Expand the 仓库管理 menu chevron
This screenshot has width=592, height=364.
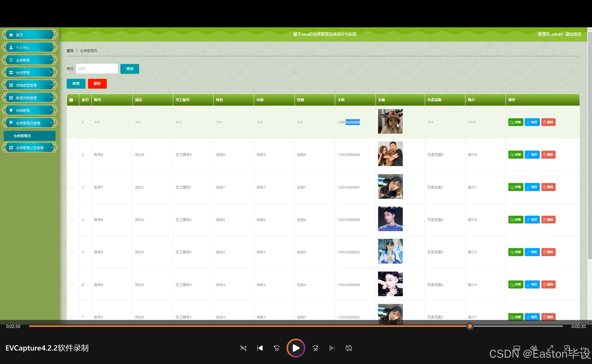coord(51,60)
